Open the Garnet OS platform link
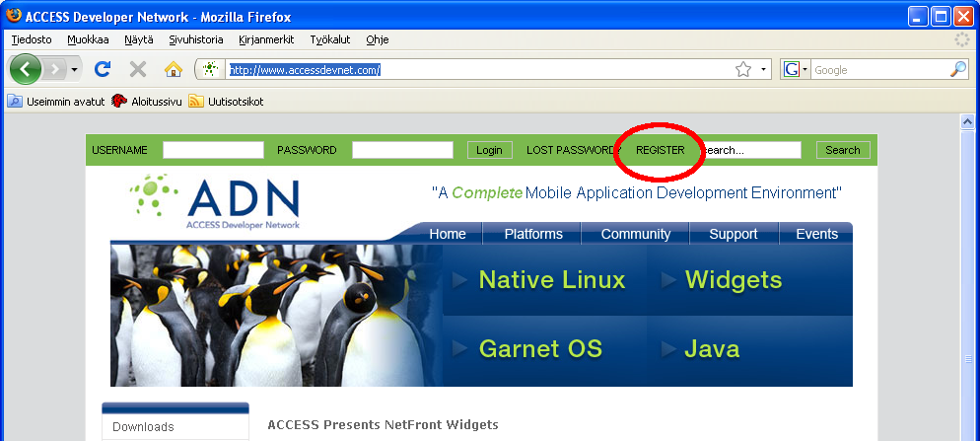This screenshot has width=980, height=441. pyautogui.click(x=540, y=348)
